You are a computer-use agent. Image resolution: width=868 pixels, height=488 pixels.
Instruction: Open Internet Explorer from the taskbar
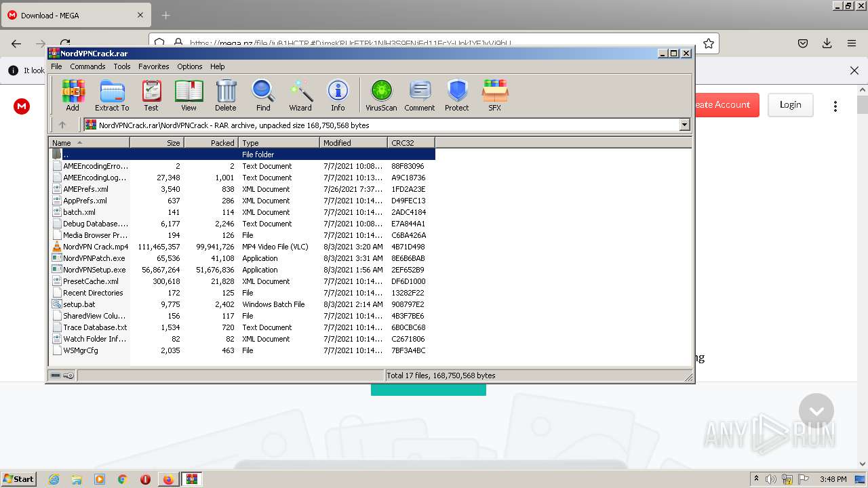coord(54,479)
